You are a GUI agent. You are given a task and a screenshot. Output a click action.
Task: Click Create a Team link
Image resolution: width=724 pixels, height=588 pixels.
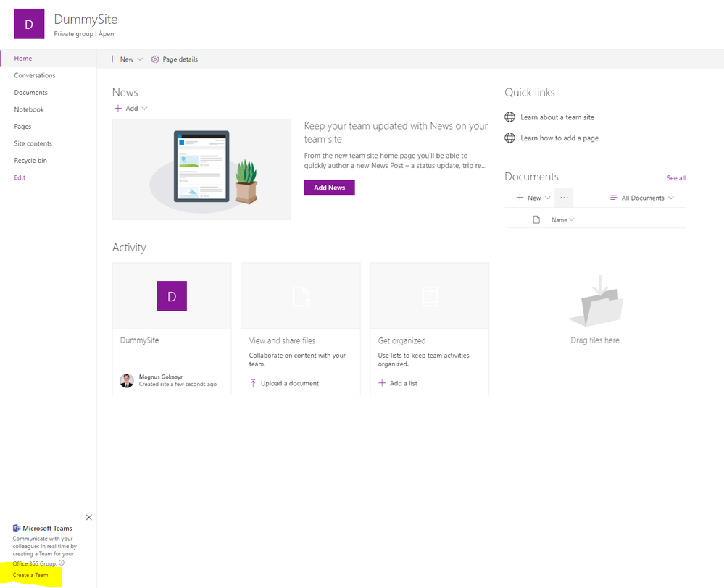(30, 575)
